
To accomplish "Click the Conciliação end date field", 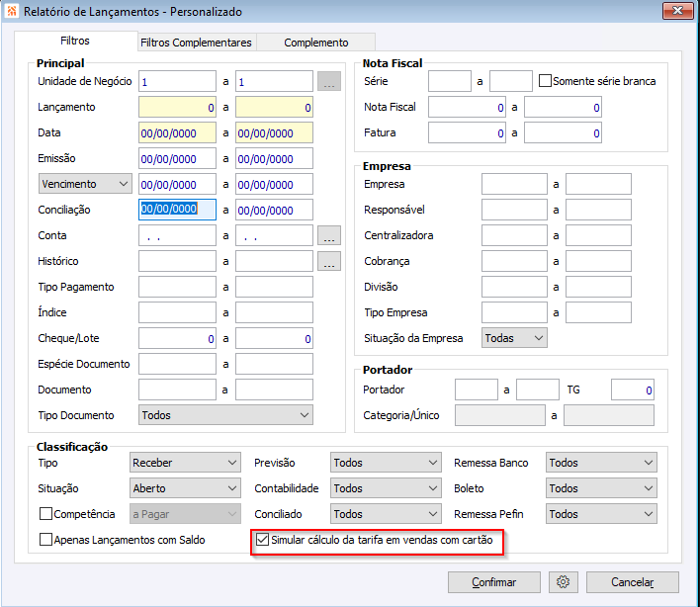I will pyautogui.click(x=274, y=210).
